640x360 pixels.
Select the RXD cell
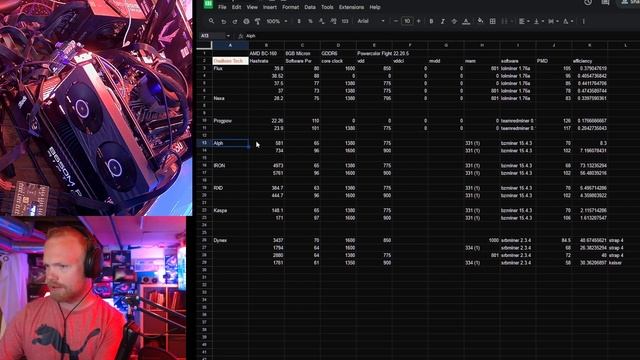coord(230,188)
